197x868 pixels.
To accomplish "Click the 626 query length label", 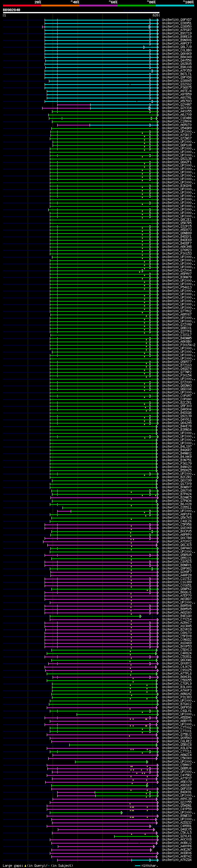I will click(x=155, y=15).
